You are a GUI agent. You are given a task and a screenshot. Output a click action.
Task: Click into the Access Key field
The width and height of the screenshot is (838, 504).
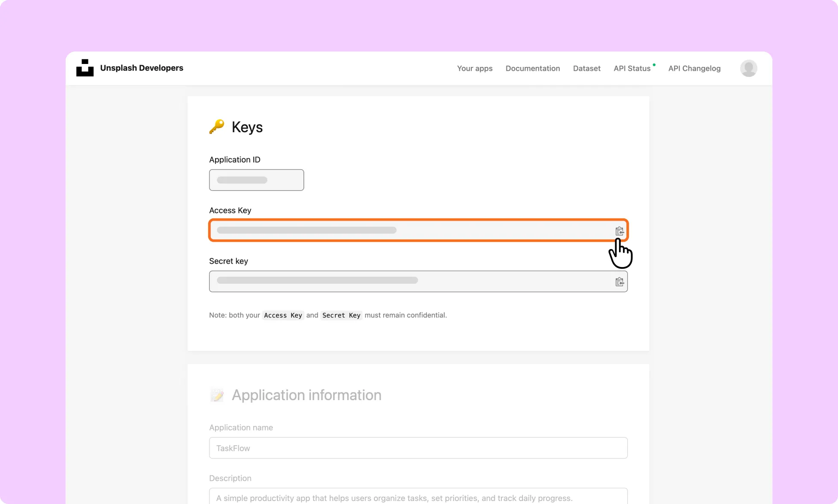[418, 230]
